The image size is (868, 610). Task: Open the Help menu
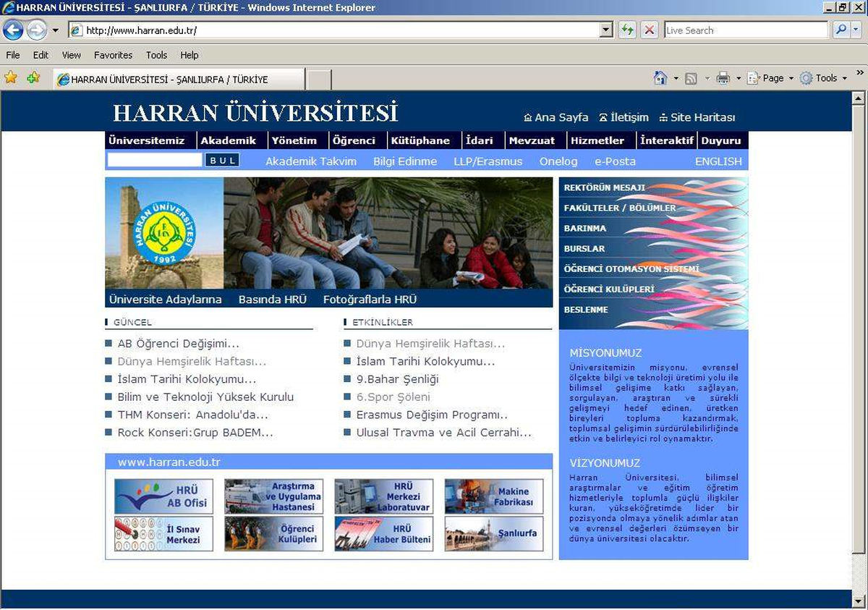point(189,55)
